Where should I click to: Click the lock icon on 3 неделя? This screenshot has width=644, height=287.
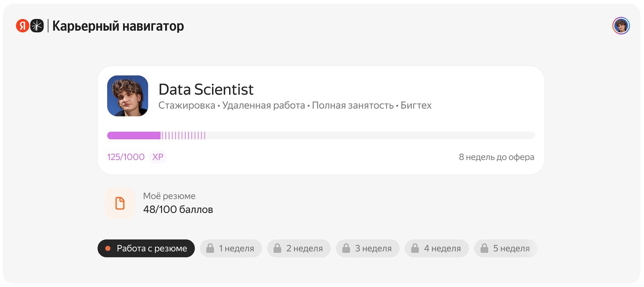point(346,248)
